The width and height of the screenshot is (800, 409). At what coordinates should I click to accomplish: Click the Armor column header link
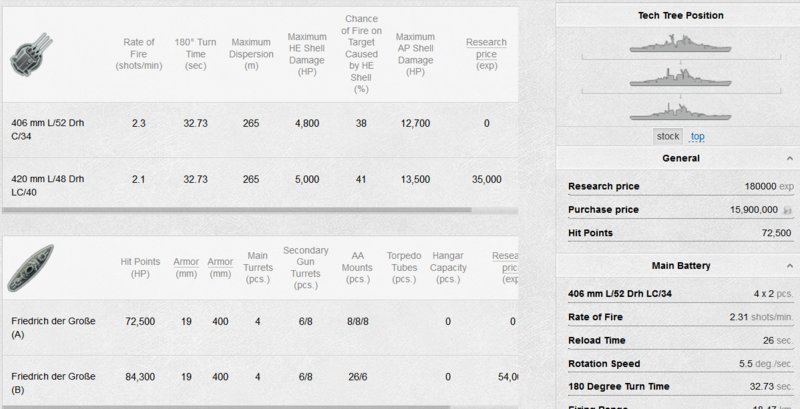click(184, 262)
